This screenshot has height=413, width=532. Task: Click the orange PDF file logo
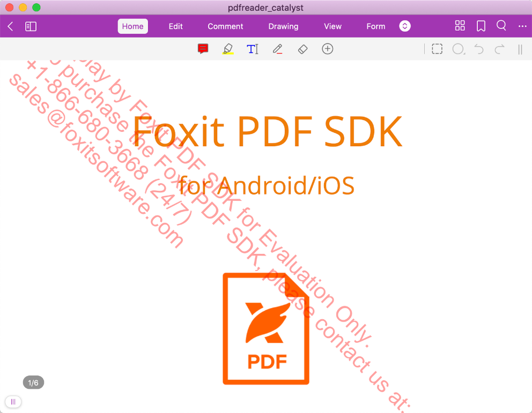(265, 329)
